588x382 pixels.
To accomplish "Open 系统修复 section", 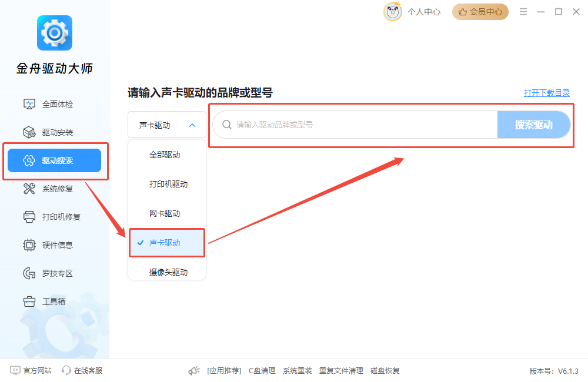I will (x=54, y=189).
